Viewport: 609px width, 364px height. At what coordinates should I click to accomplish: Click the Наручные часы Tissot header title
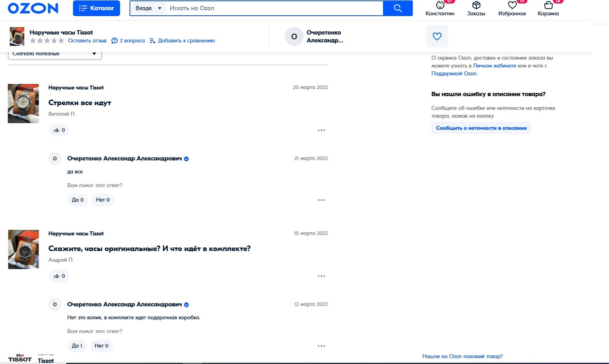(x=61, y=32)
